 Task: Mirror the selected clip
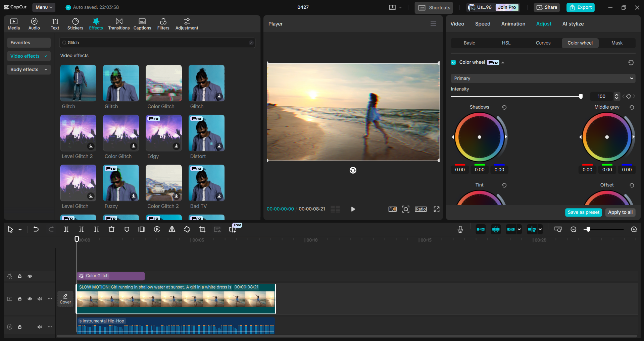coord(172,229)
